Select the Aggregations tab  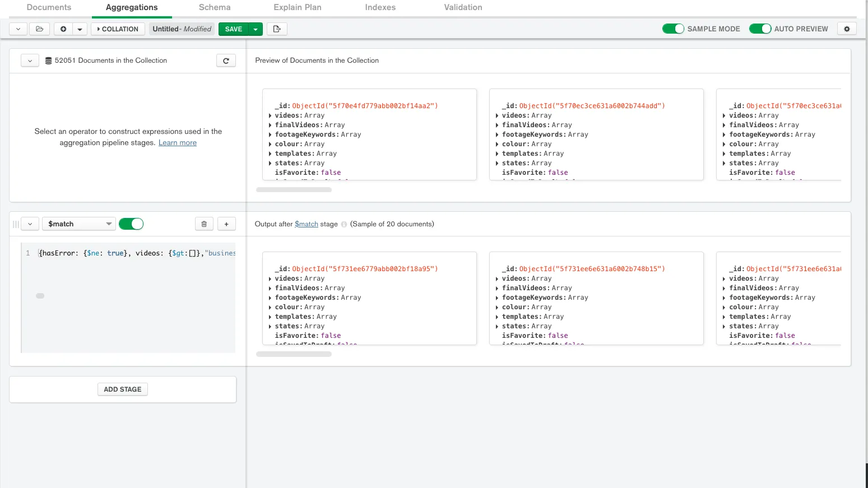[132, 7]
